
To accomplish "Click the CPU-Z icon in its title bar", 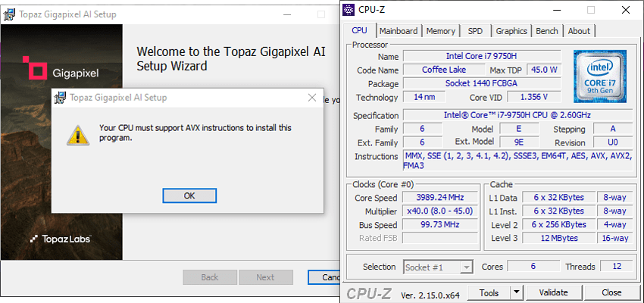I will 349,9.
